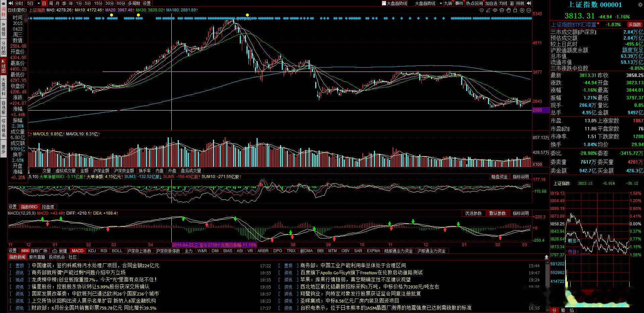
Task: Click the arrow icon left of 分时
Action: (11, 3)
